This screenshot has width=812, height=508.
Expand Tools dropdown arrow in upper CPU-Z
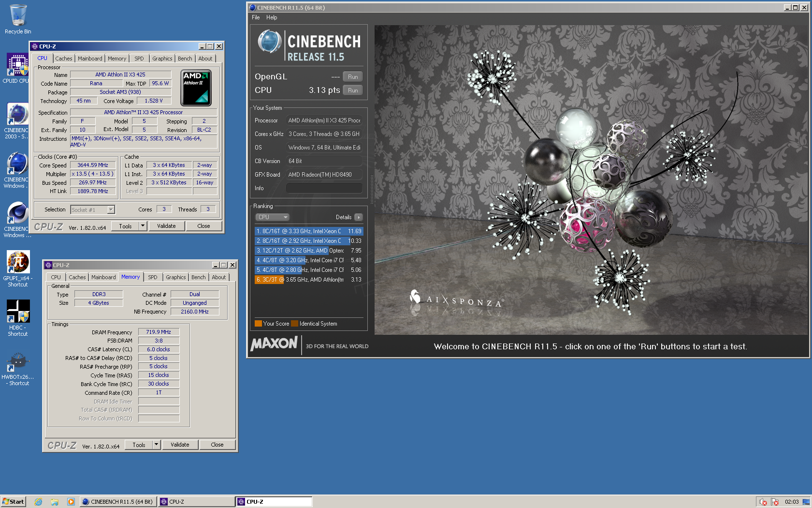pyautogui.click(x=143, y=226)
